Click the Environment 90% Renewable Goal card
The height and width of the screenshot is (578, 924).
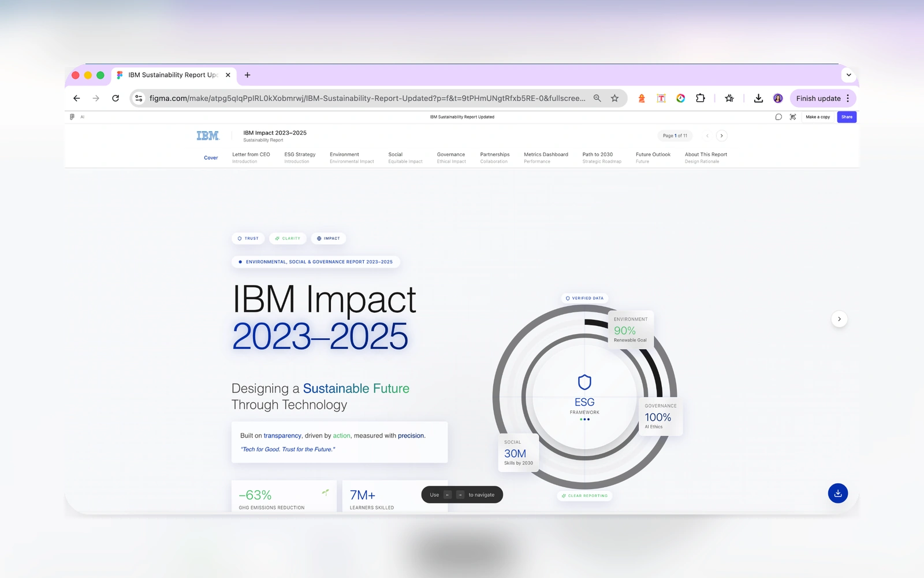pos(631,329)
